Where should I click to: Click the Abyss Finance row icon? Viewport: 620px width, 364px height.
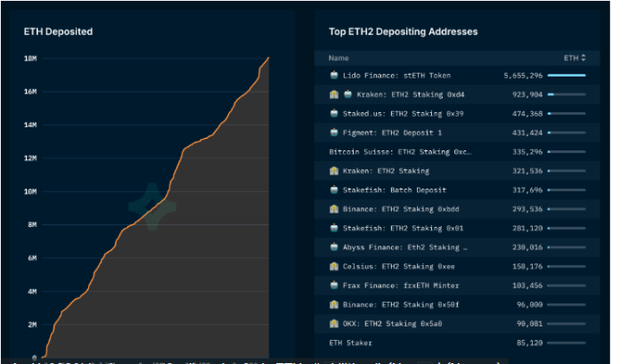334,247
